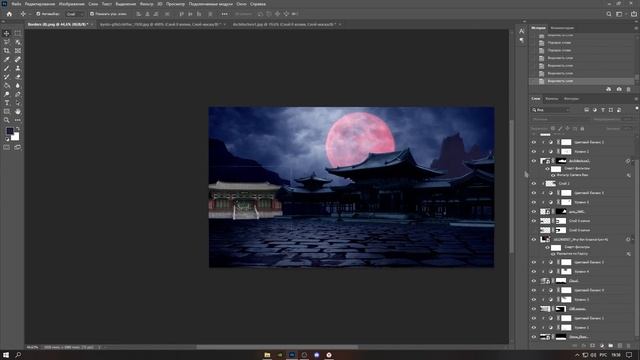Select the Pen tool
The width and height of the screenshot is (640, 360).
coord(18,94)
